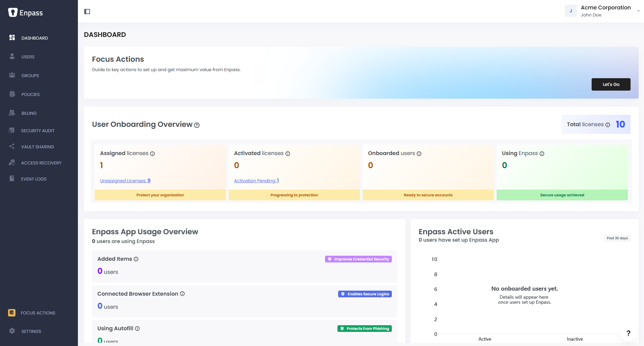Viewport: 644px width, 346px height.
Task: Click the info icon next to Assigned licenses
Action: (x=152, y=154)
